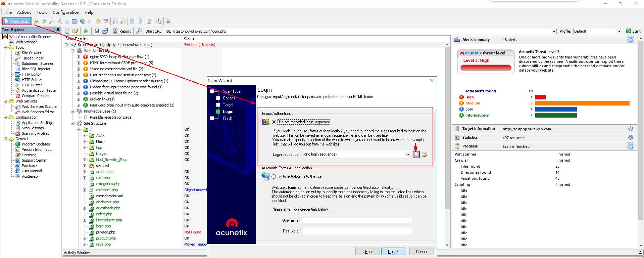
Task: Open the Authentication Tester padlock toolbar icon
Action: point(98,21)
